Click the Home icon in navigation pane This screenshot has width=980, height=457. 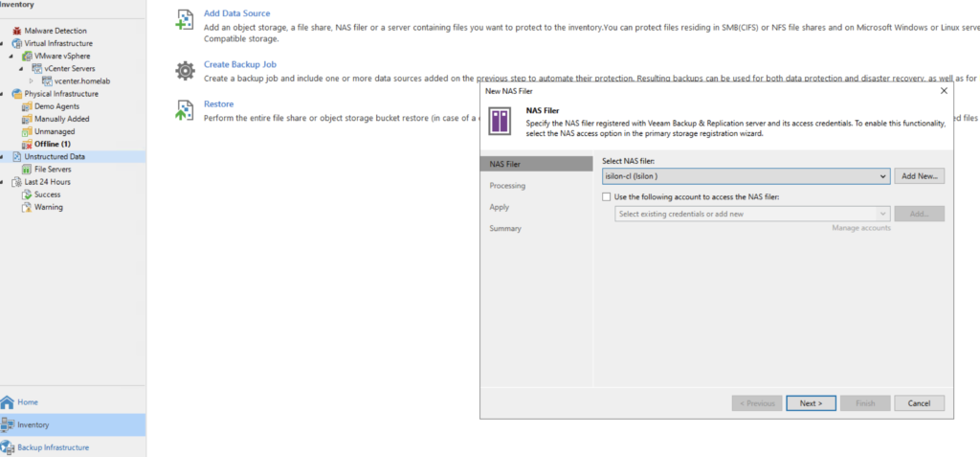coord(9,402)
